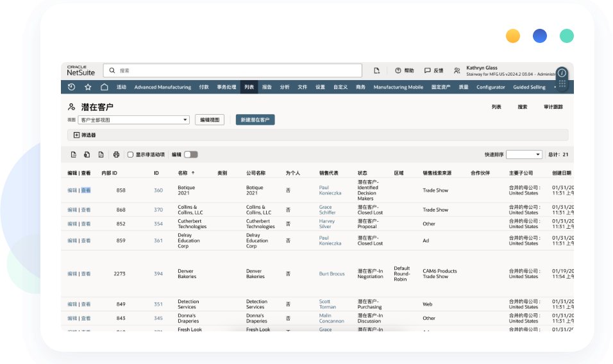Click the 潜在客户 person icon beside title
Image resolution: width=613 pixels, height=364 pixels.
pos(72,107)
